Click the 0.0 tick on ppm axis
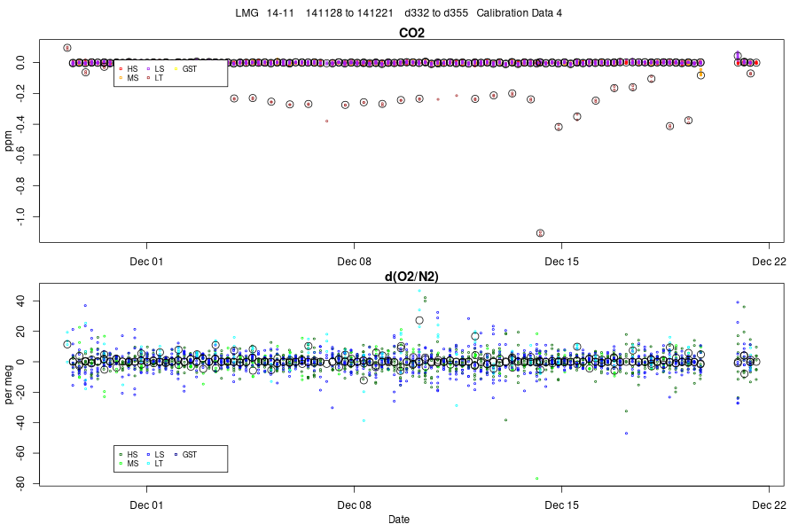Image resolution: width=798 pixels, height=532 pixels. [21, 63]
